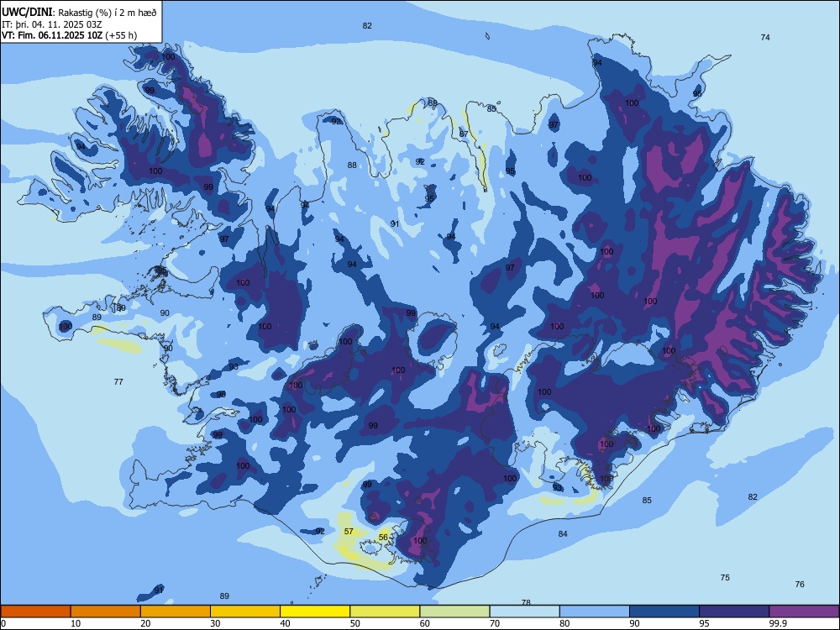Click the dark orange 0–10 legend swatch

pyautogui.click(x=35, y=612)
